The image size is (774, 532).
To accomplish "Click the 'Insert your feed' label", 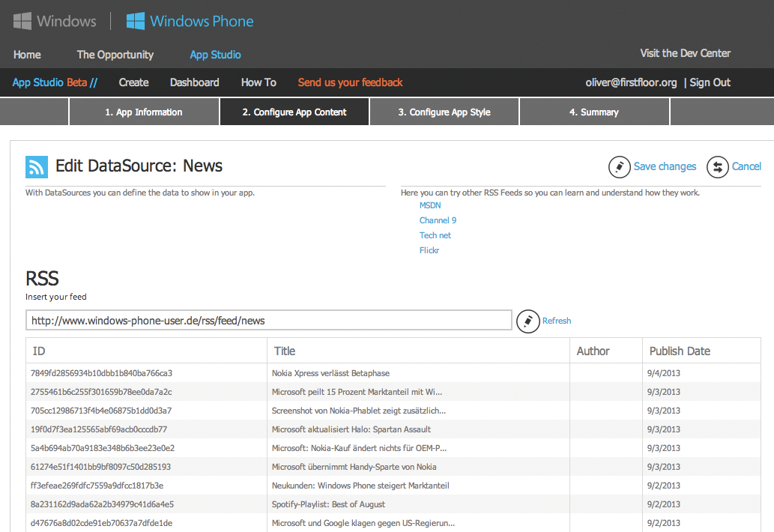I will (55, 297).
